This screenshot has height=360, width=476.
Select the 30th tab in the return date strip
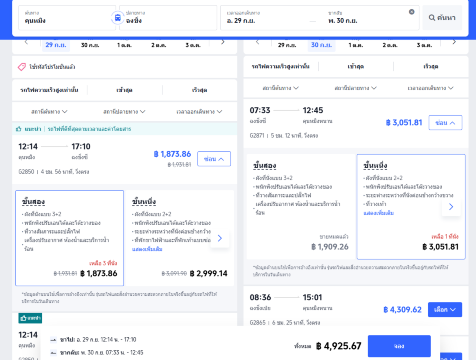pos(321,45)
